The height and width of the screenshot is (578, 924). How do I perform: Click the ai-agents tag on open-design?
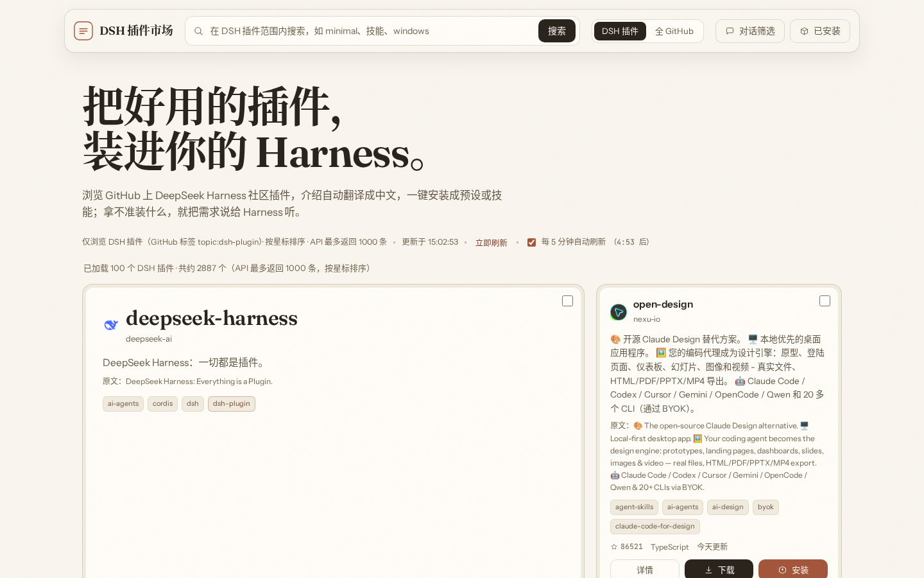(683, 507)
